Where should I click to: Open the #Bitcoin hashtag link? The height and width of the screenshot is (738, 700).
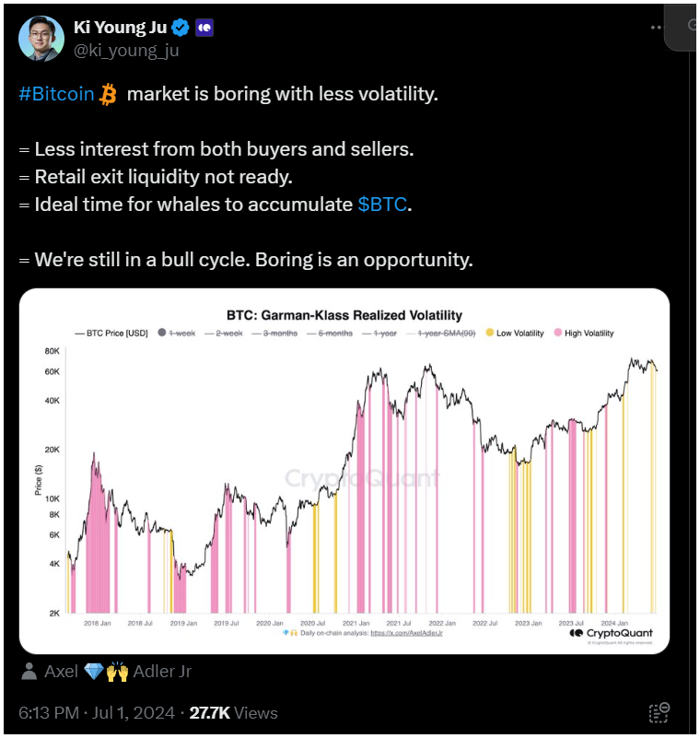[57, 95]
